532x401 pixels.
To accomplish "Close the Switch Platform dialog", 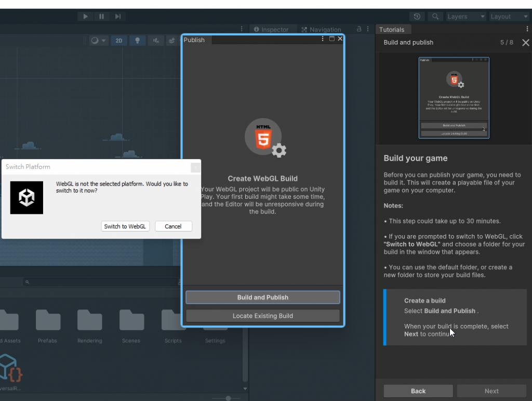I will point(195,167).
